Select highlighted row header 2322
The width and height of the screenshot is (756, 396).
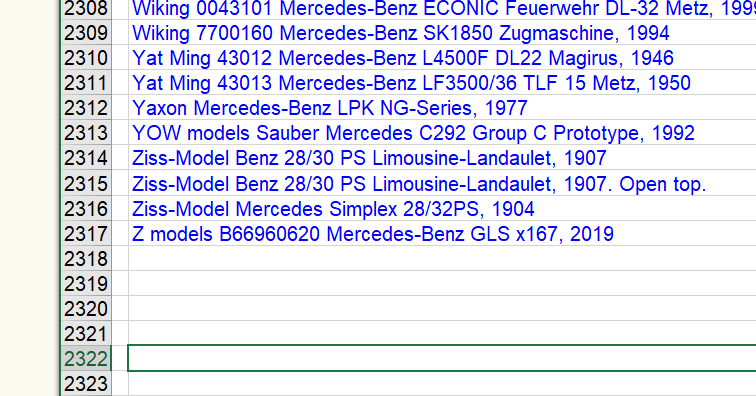click(x=86, y=359)
